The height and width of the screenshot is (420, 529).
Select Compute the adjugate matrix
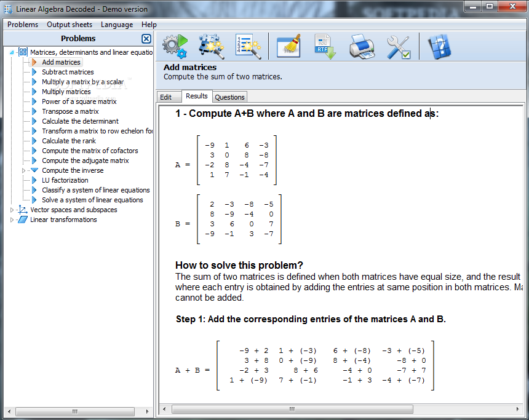coord(86,160)
